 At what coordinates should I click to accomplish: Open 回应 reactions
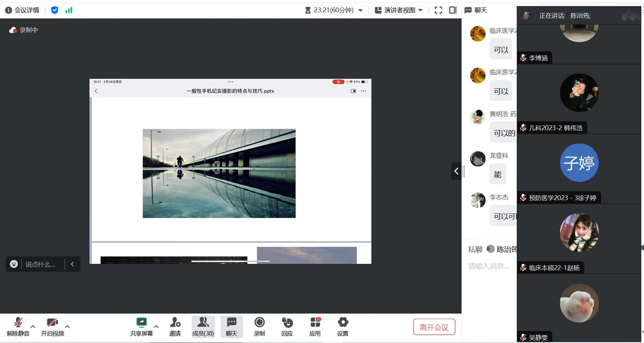point(287,327)
